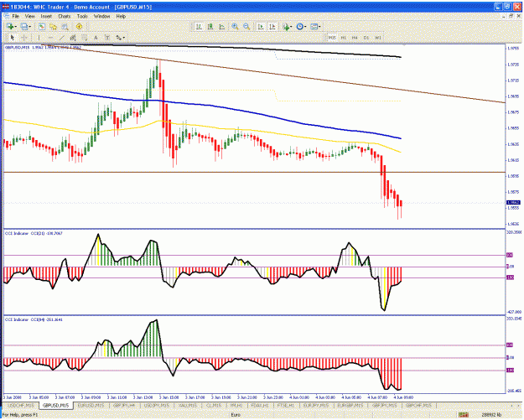Screen dimensions: 524x420
Task: Switch to the GBPCHF,M15 chart tab
Action: tap(418, 405)
